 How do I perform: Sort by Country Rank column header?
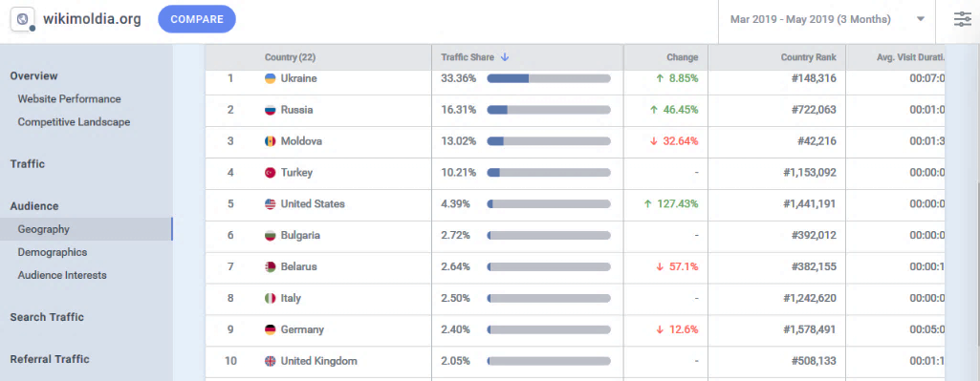click(x=808, y=57)
